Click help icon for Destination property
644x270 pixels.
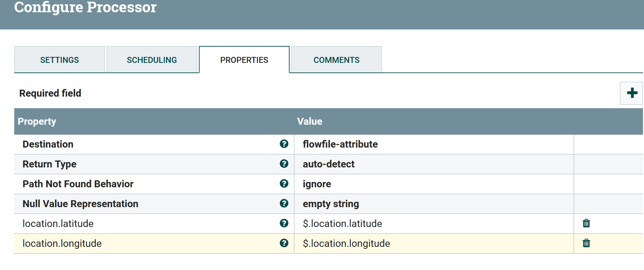(284, 144)
